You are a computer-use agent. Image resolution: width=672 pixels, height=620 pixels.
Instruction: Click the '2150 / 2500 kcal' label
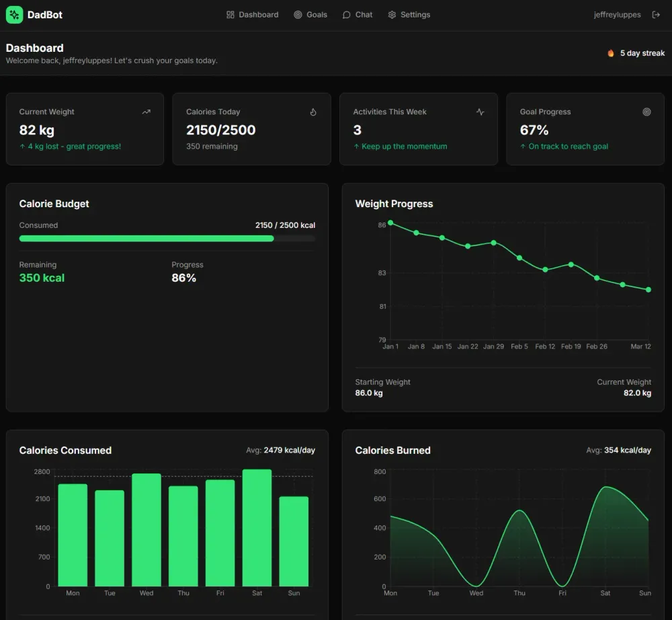[285, 225]
